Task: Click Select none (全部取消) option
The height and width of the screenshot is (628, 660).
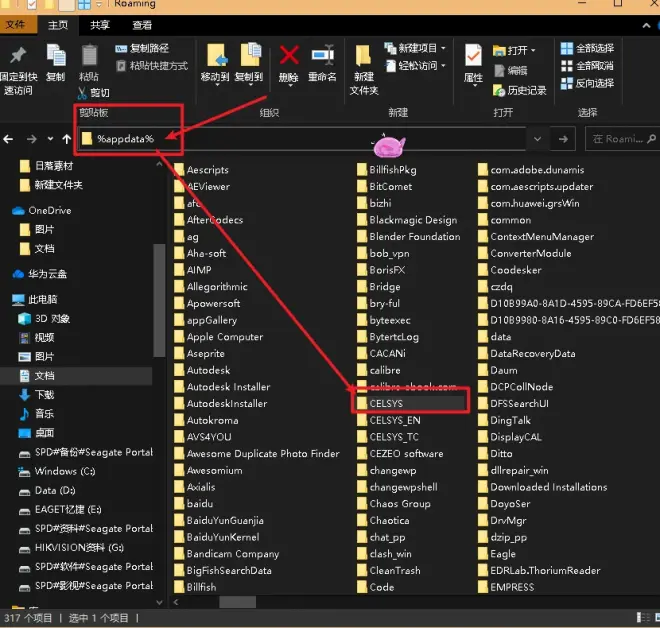Action: point(588,66)
